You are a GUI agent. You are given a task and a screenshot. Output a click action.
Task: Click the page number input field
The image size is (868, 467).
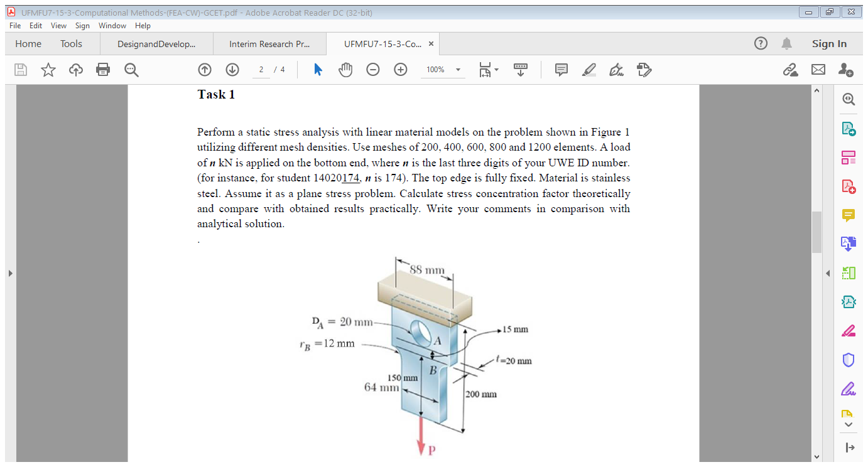click(261, 70)
